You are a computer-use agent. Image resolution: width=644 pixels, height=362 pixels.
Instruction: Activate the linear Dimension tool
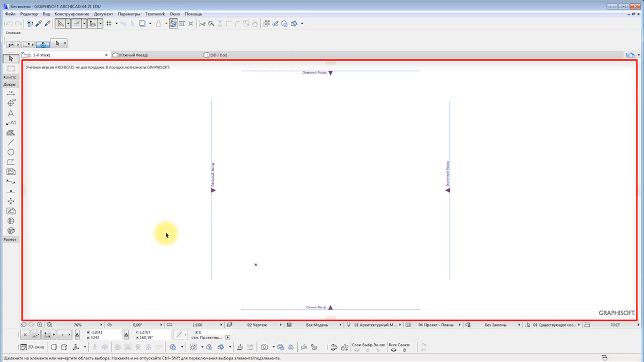[10, 93]
